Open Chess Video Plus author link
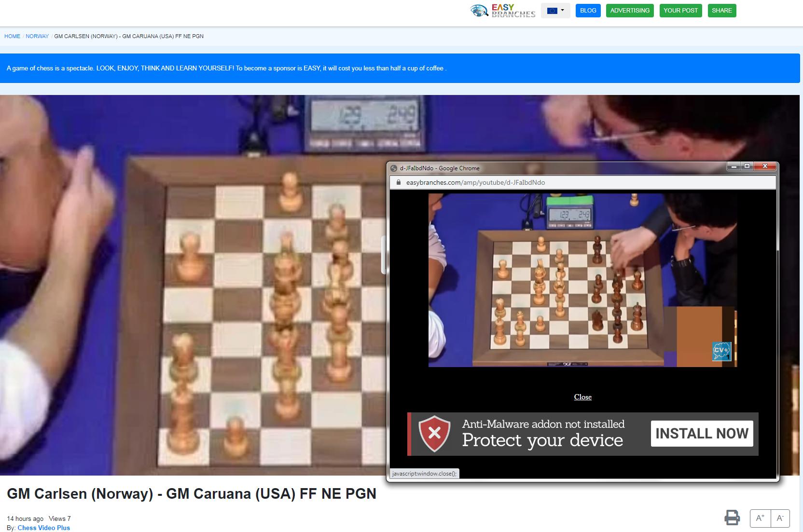This screenshot has width=803, height=532. (x=44, y=528)
